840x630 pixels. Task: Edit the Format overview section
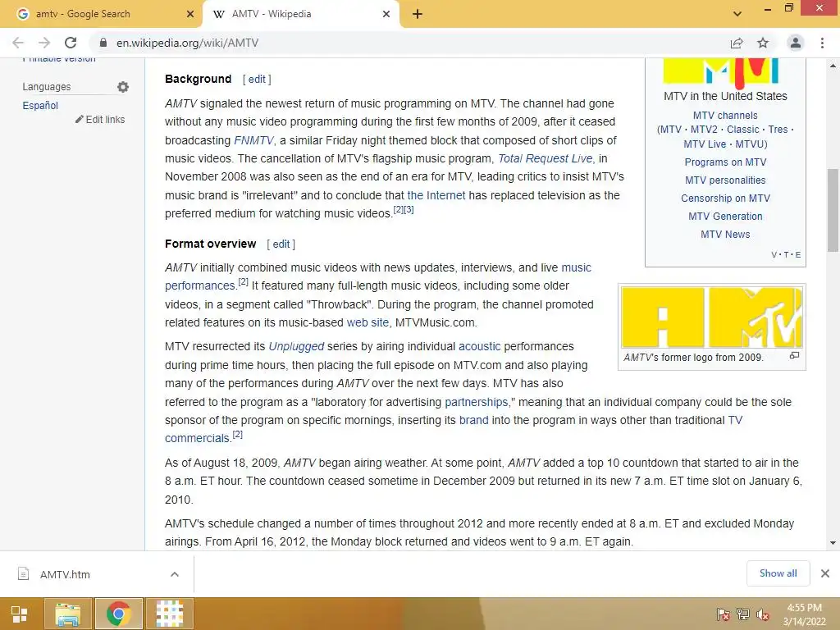click(281, 244)
